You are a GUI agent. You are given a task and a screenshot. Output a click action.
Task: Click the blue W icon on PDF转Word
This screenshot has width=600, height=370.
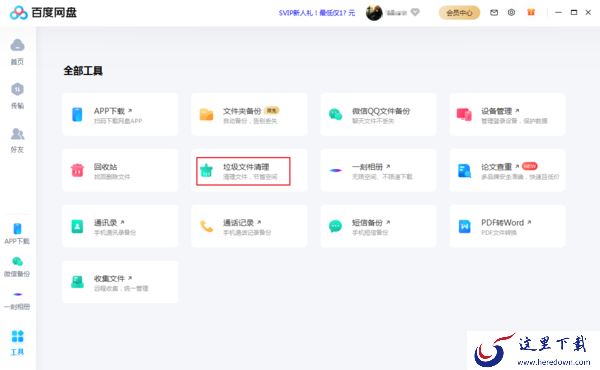click(x=465, y=226)
